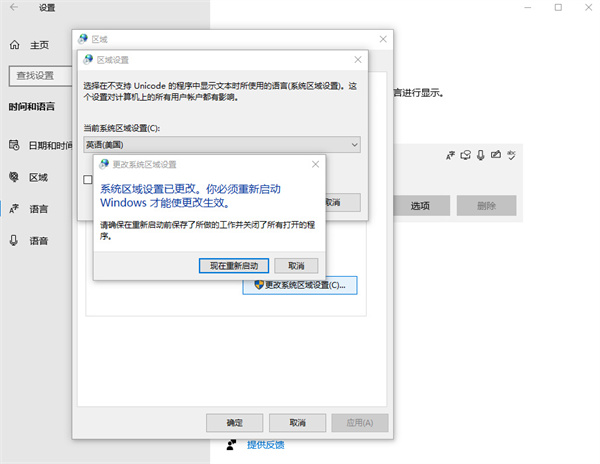Click 取消 at the bottom of the 区域 window
Screen dimensions: 600x464
297,423
